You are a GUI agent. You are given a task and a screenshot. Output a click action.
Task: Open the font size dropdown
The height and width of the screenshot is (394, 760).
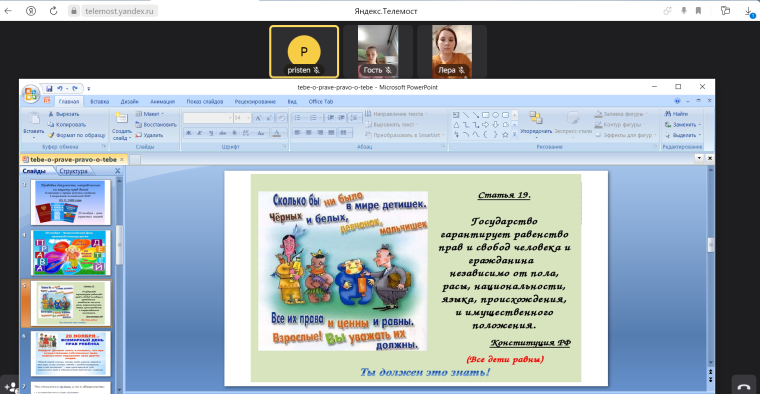click(248, 118)
